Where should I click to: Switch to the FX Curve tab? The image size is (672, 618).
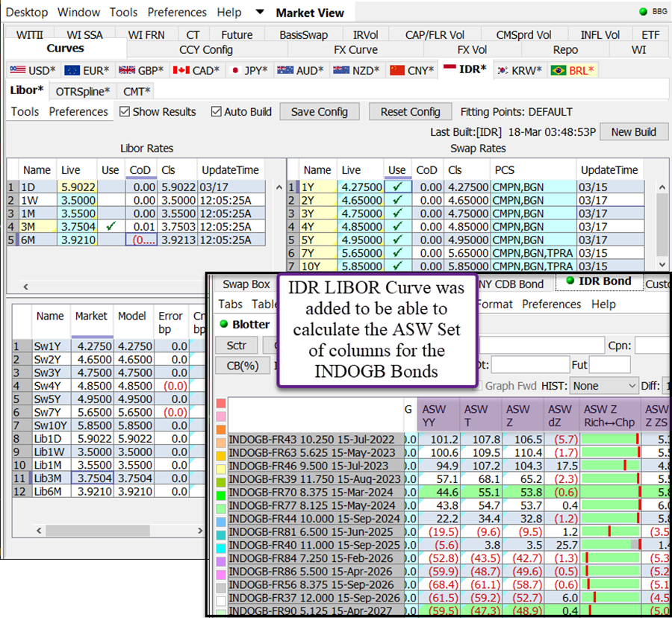[x=355, y=50]
